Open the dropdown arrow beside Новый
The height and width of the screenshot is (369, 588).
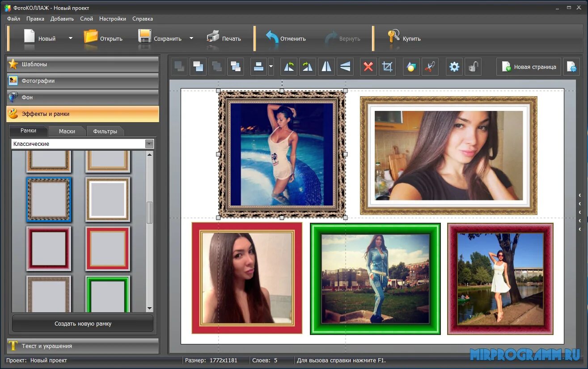[70, 38]
